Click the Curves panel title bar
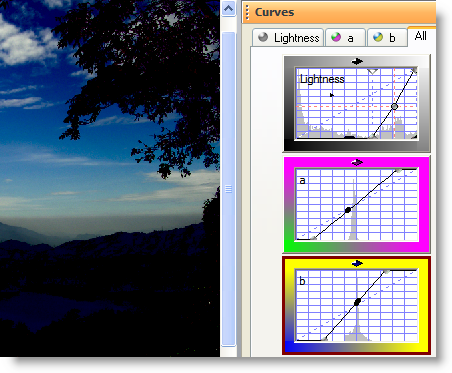The width and height of the screenshot is (452, 373). [339, 12]
